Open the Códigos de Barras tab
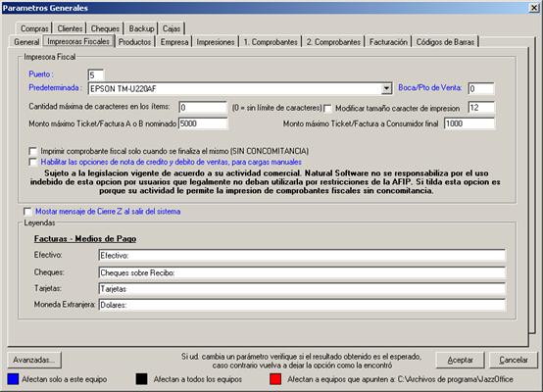Screen dimensions: 543x392 pyautogui.click(x=445, y=42)
